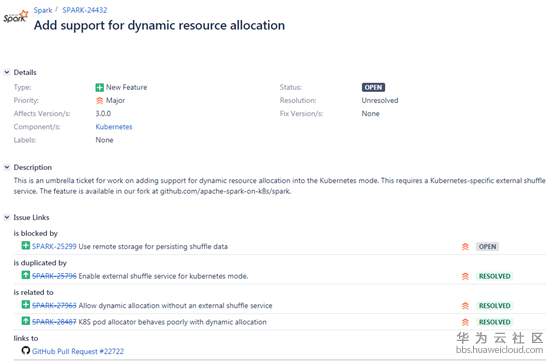The width and height of the screenshot is (554, 364).
Task: Open the Spark project breadcrumb link
Action: coord(43,10)
